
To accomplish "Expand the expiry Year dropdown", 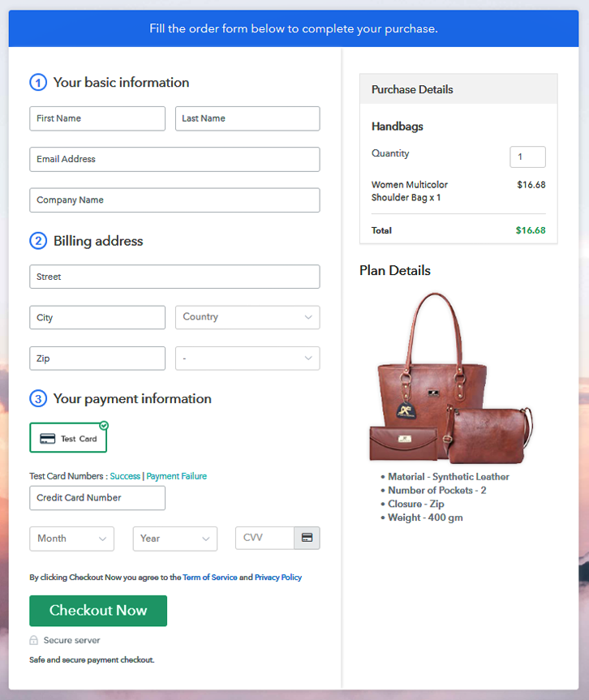I will point(175,539).
